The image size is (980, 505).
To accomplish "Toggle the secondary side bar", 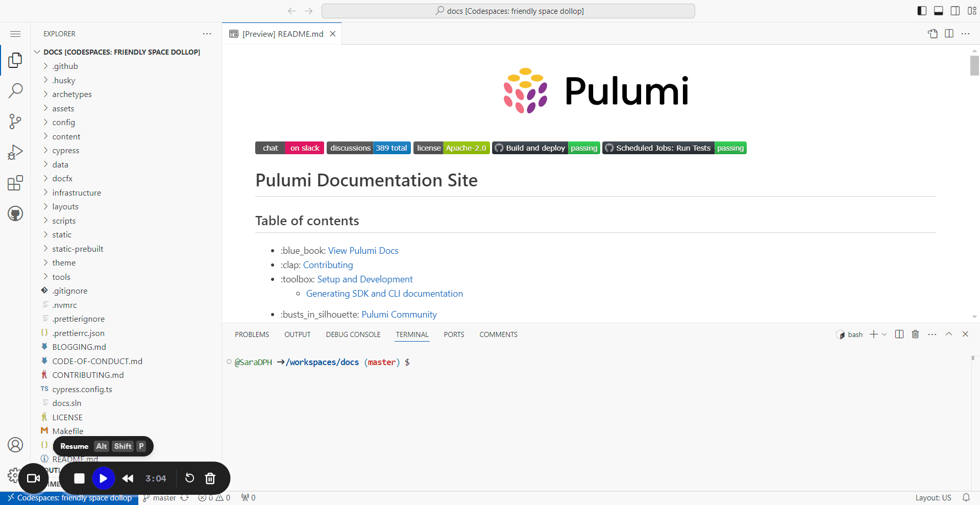I will (955, 11).
